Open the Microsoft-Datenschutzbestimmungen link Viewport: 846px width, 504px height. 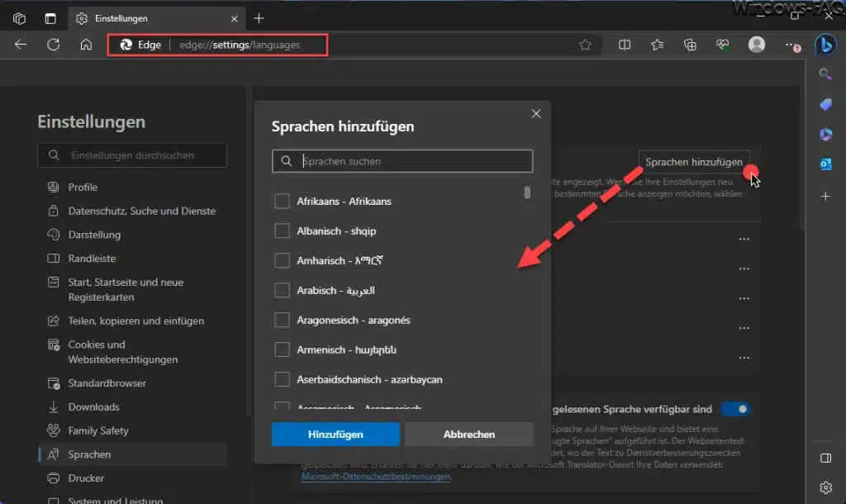pyautogui.click(x=376, y=477)
